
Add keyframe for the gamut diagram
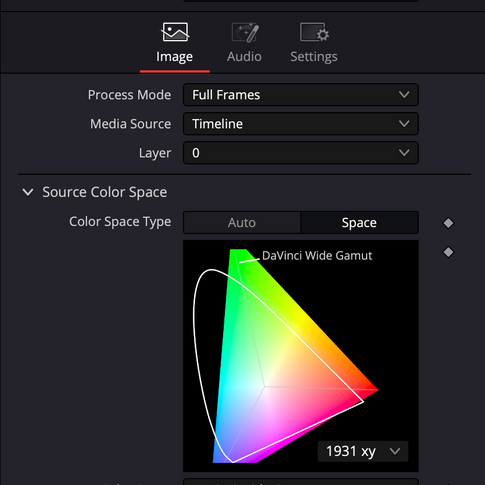click(x=448, y=252)
